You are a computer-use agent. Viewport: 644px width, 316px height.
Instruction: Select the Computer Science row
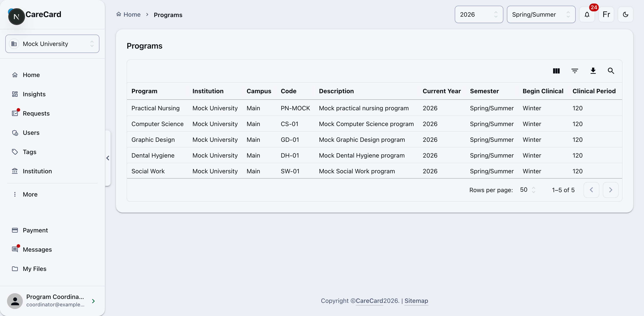click(374, 124)
